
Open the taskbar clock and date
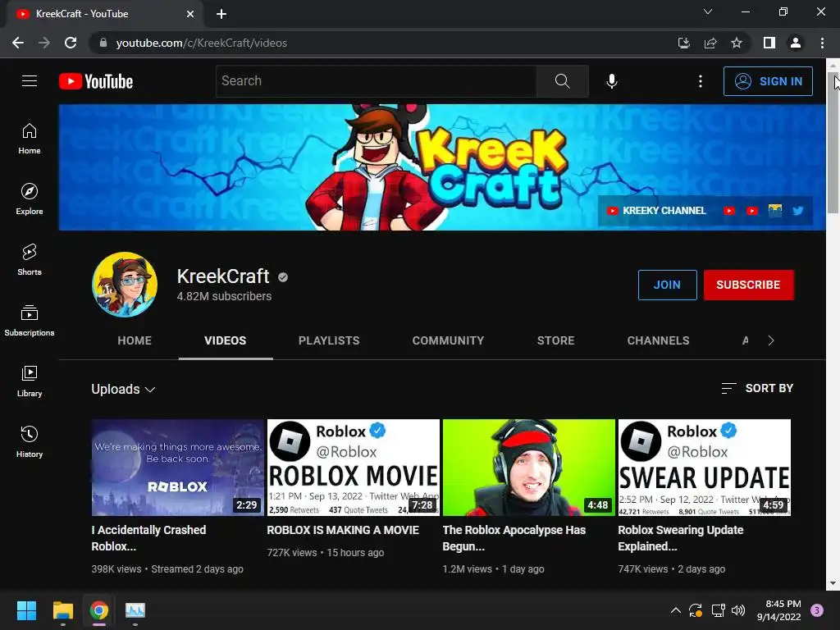779,610
